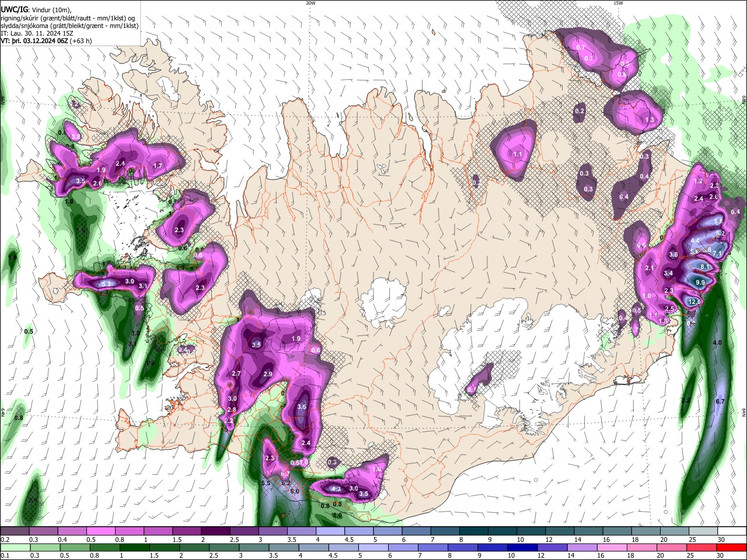
Task: Click the 4.0 value in the eastern rain band
Action: (x=718, y=342)
